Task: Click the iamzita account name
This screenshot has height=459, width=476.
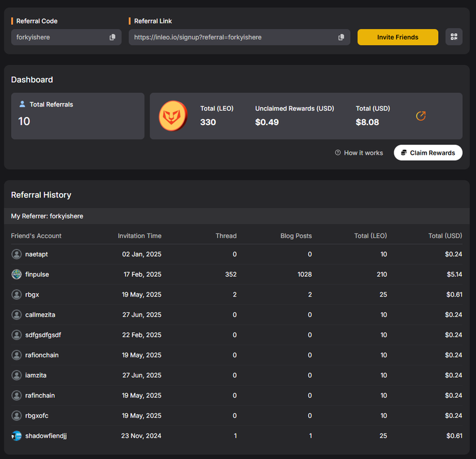Action: 36,375
